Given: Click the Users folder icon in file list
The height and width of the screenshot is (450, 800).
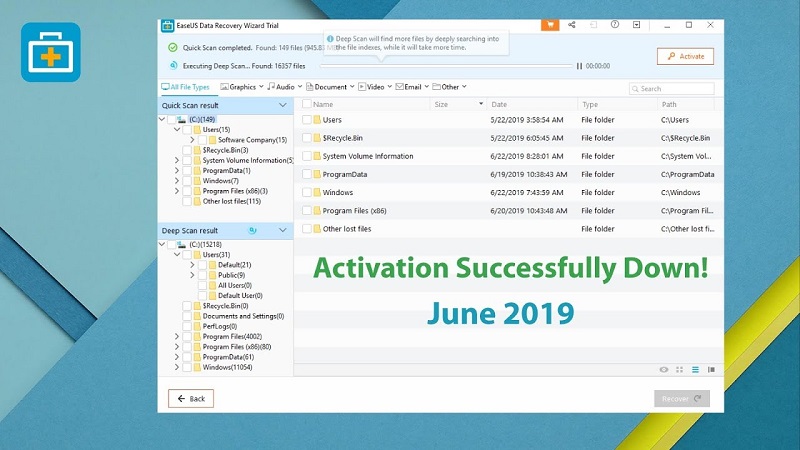Looking at the screenshot, I should (317, 119).
